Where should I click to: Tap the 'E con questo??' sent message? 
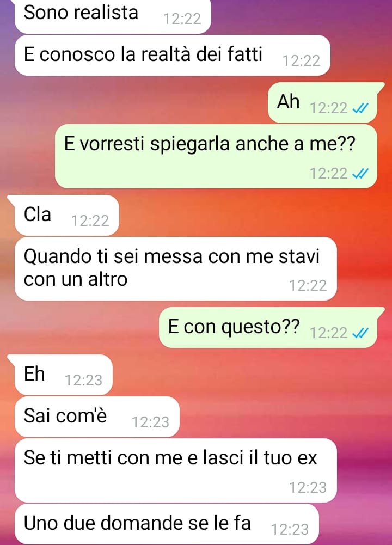pyautogui.click(x=271, y=327)
